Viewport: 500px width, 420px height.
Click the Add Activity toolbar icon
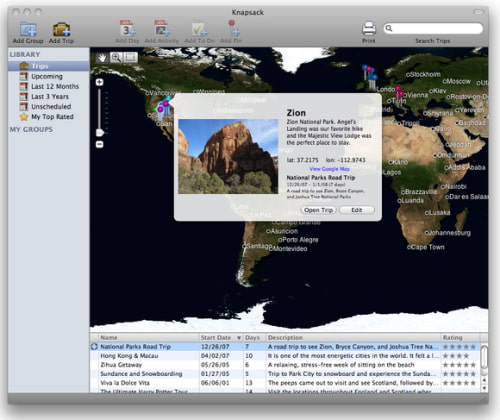pyautogui.click(x=162, y=28)
